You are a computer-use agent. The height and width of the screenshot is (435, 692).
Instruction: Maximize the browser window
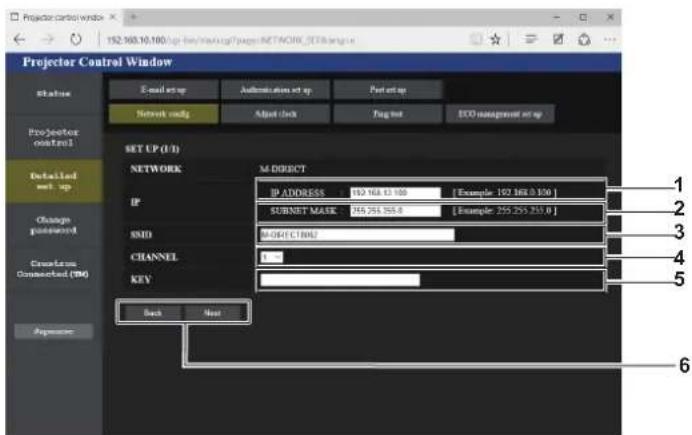(583, 17)
